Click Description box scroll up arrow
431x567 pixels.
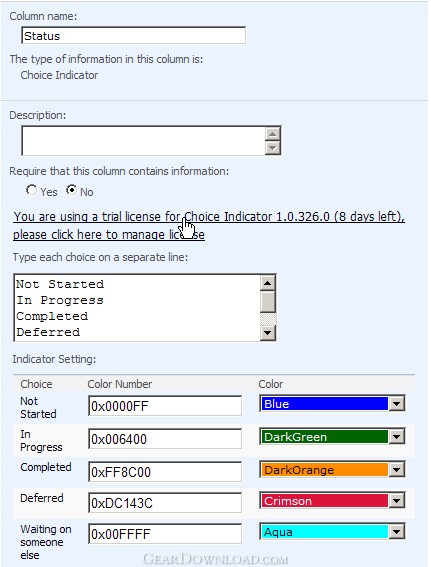[273, 134]
